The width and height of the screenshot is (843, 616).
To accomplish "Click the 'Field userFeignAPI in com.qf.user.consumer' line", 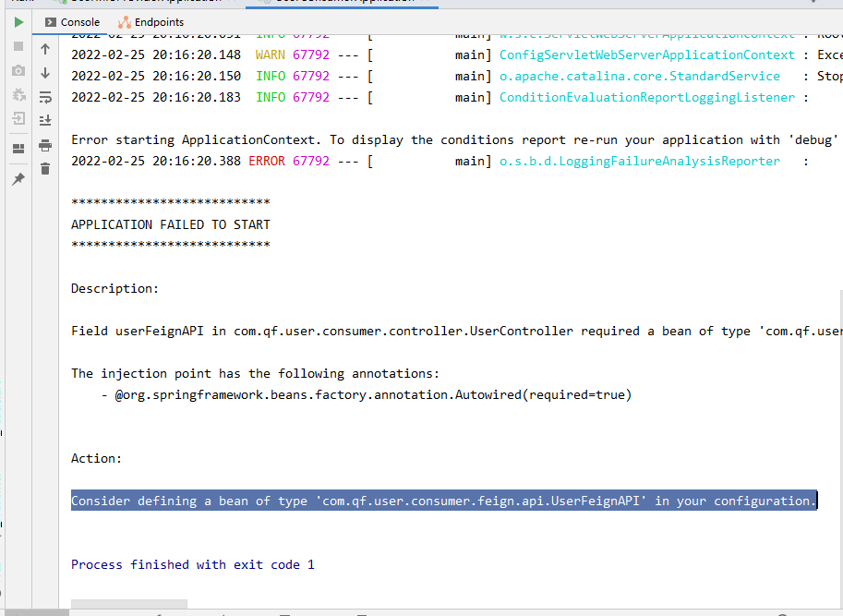I will coord(457,332).
